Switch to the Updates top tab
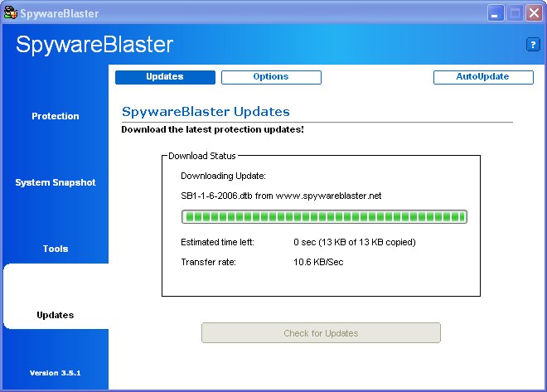This screenshot has width=547, height=392. click(165, 77)
